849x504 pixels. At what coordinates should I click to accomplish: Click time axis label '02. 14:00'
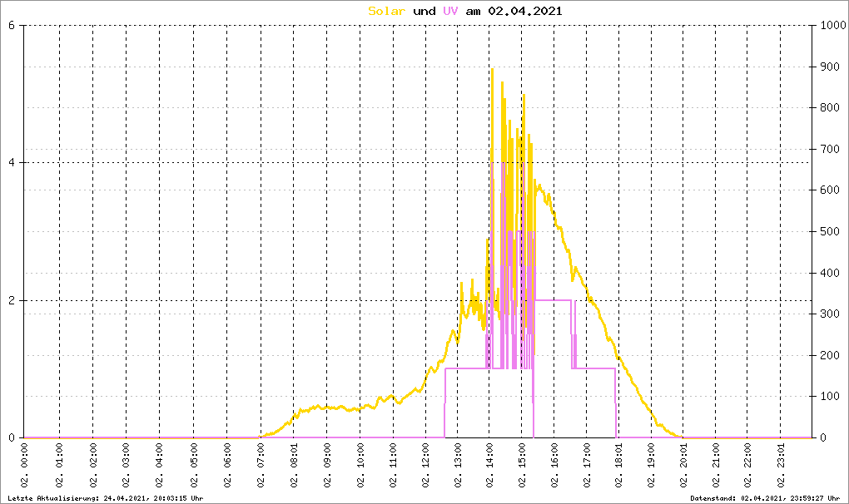490,465
